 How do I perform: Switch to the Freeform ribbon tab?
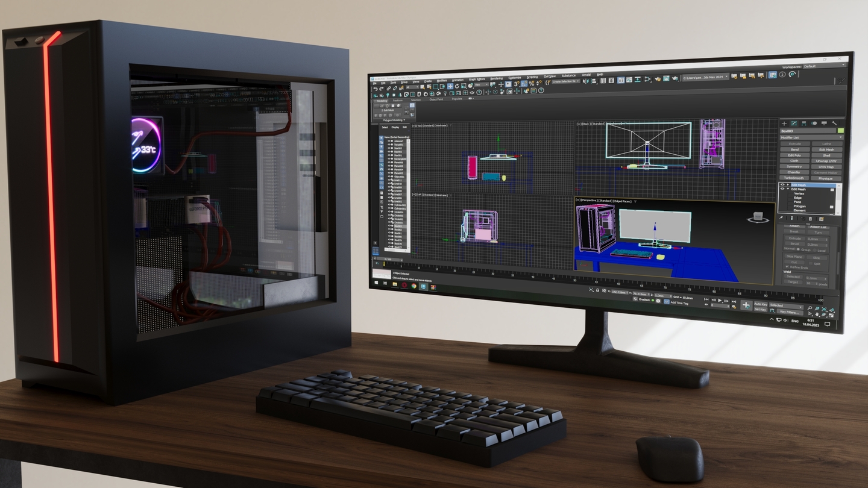pos(398,101)
